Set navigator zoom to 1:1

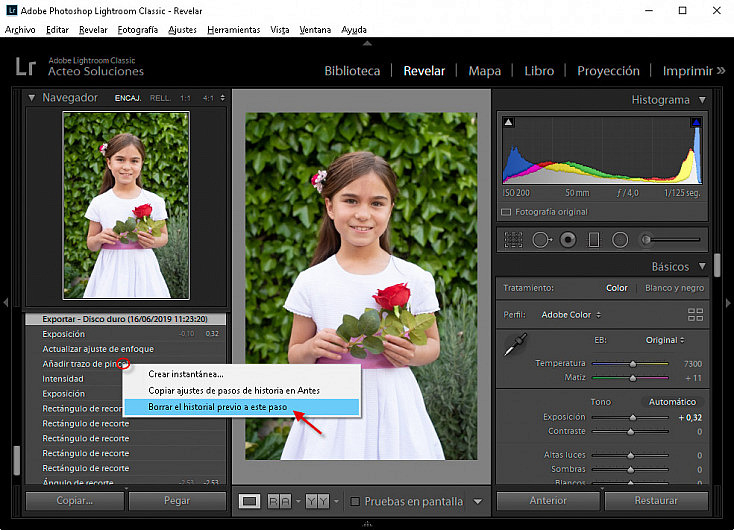tap(185, 98)
